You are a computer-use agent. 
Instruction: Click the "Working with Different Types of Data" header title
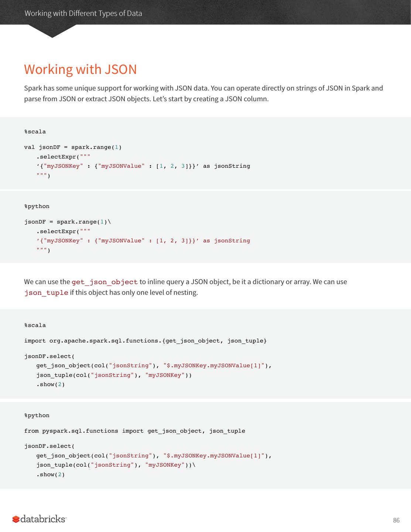[x=83, y=13]
